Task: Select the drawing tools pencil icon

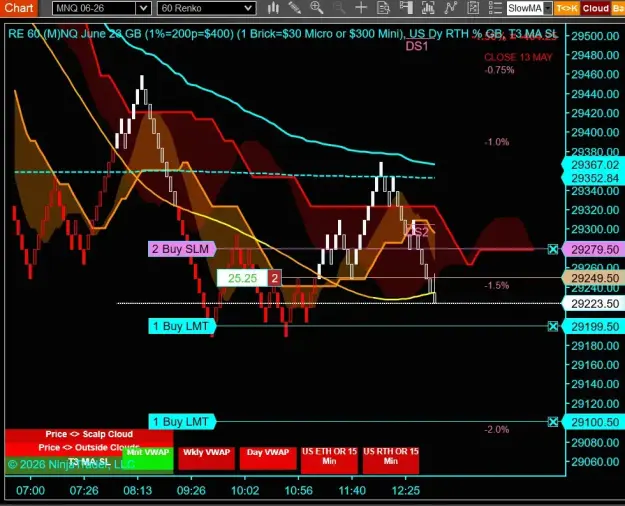Action: coord(295,8)
